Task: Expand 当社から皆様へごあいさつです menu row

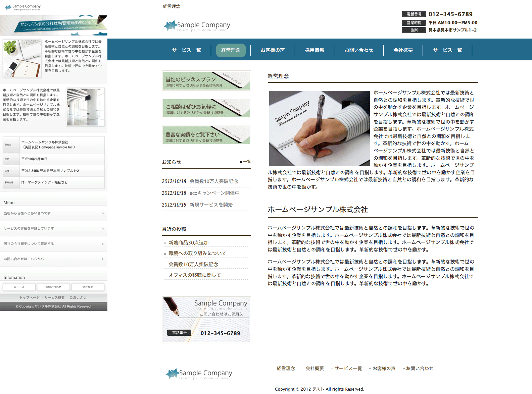Action: [54, 213]
